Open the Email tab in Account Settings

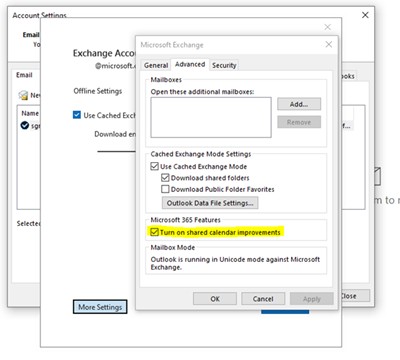tap(24, 75)
